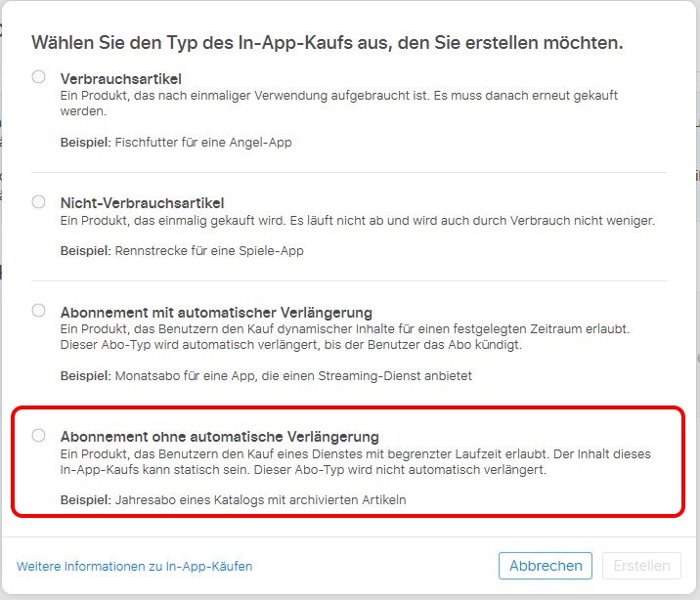Screen dimensions: 700x600
Task: Click the description text under Verbrauchsartikel
Action: pos(339,104)
